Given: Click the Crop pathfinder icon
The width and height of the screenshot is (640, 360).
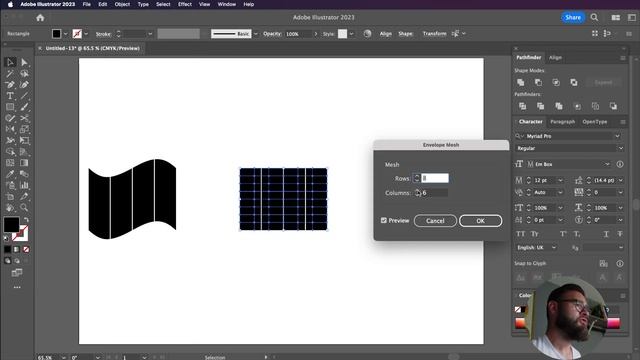Looking at the screenshot, I should pyautogui.click(x=577, y=106).
